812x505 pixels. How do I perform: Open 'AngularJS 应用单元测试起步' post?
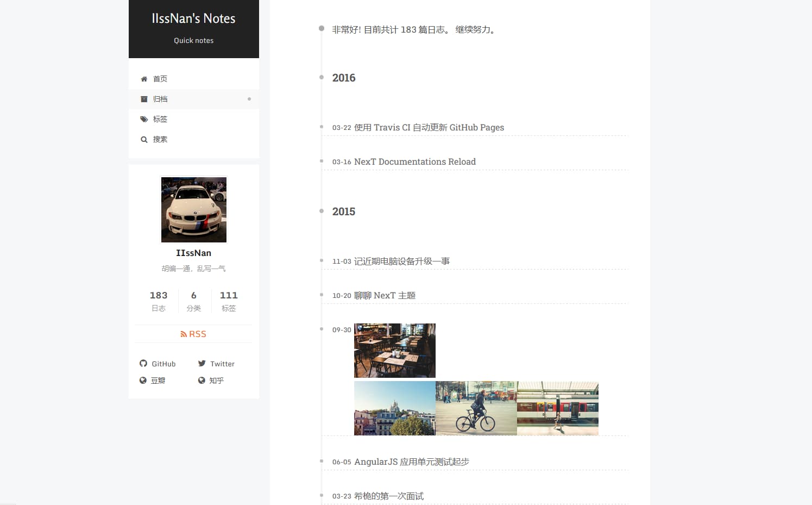click(412, 461)
